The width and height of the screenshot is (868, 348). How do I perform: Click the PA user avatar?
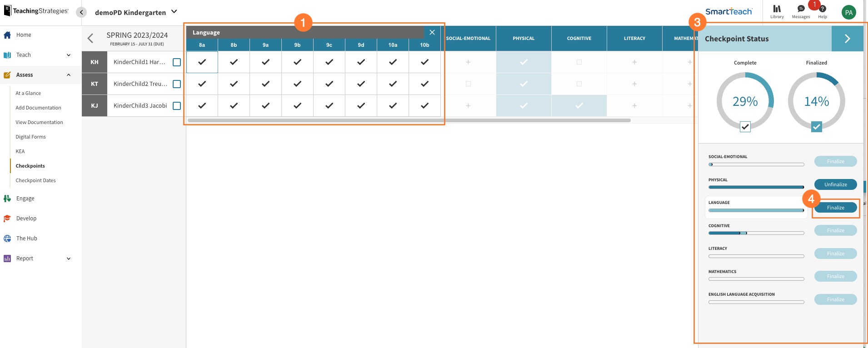pos(848,13)
